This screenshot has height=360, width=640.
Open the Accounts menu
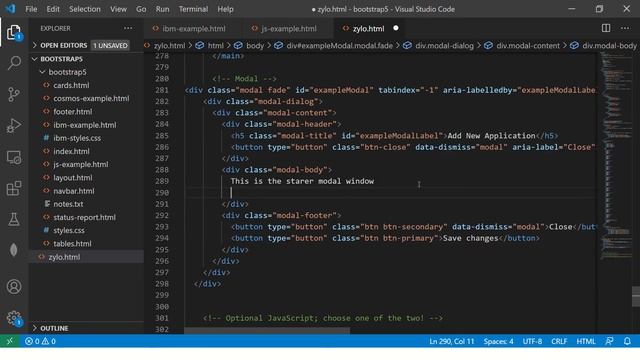14,287
